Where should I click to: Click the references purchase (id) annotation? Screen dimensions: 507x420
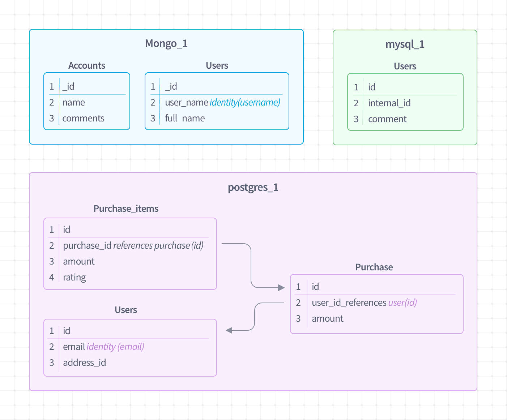click(158, 245)
